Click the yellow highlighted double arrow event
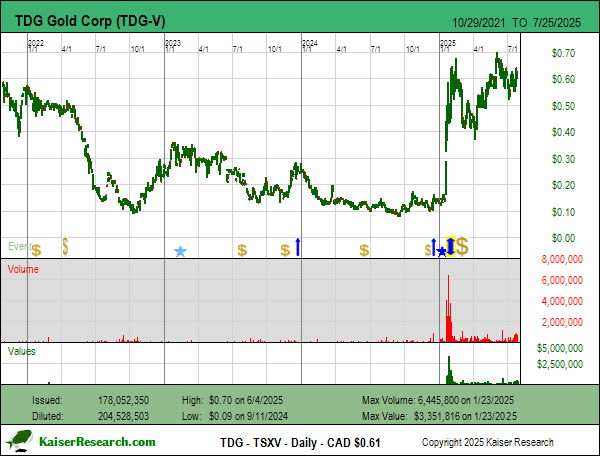 [451, 246]
